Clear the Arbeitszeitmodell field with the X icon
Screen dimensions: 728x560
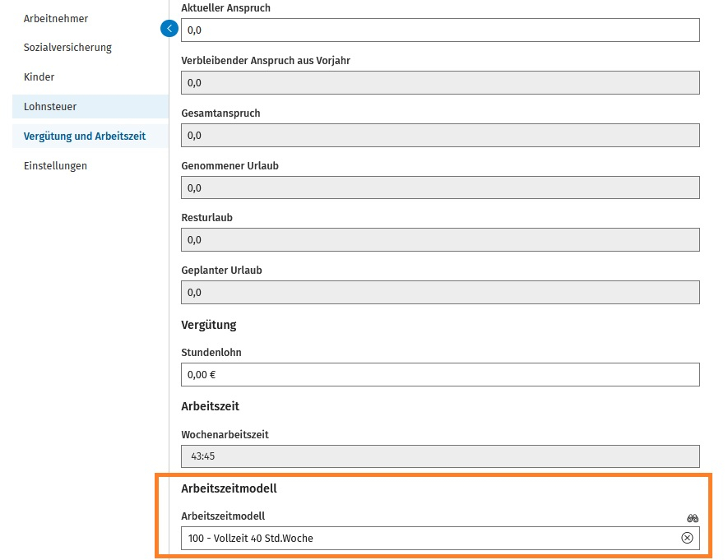click(x=687, y=538)
